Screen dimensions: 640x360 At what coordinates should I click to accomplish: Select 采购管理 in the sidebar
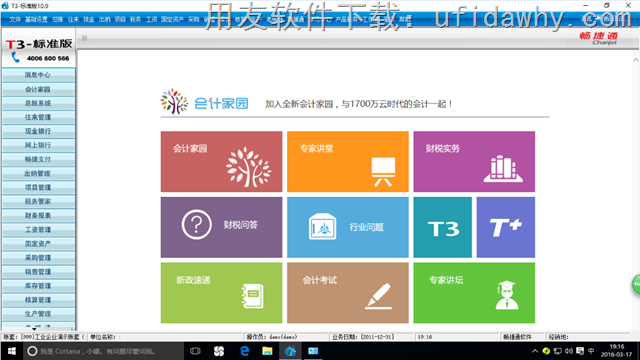click(38, 258)
